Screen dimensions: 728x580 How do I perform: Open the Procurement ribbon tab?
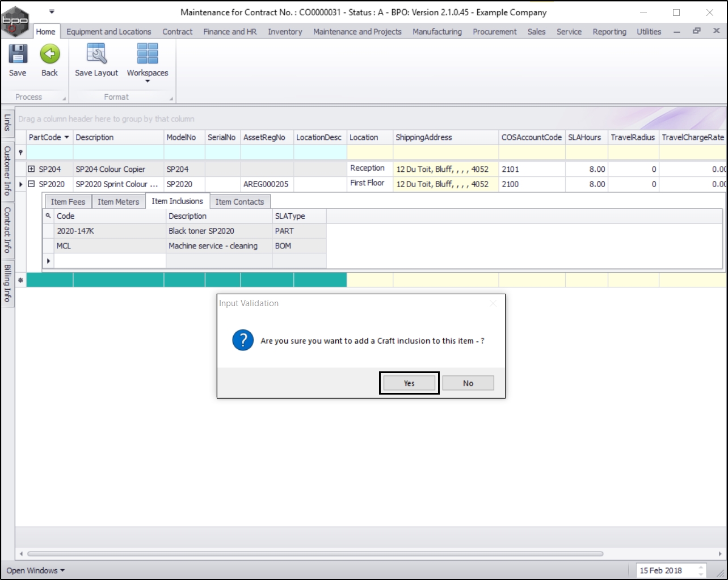tap(495, 32)
